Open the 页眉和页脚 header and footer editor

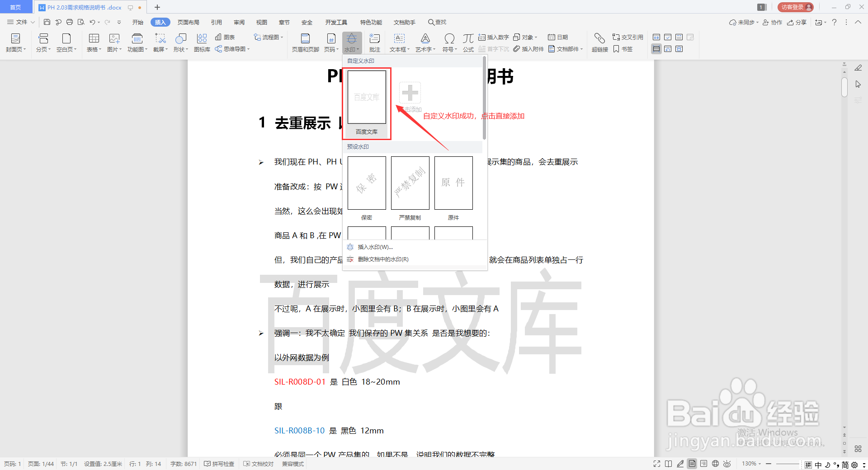tap(305, 42)
